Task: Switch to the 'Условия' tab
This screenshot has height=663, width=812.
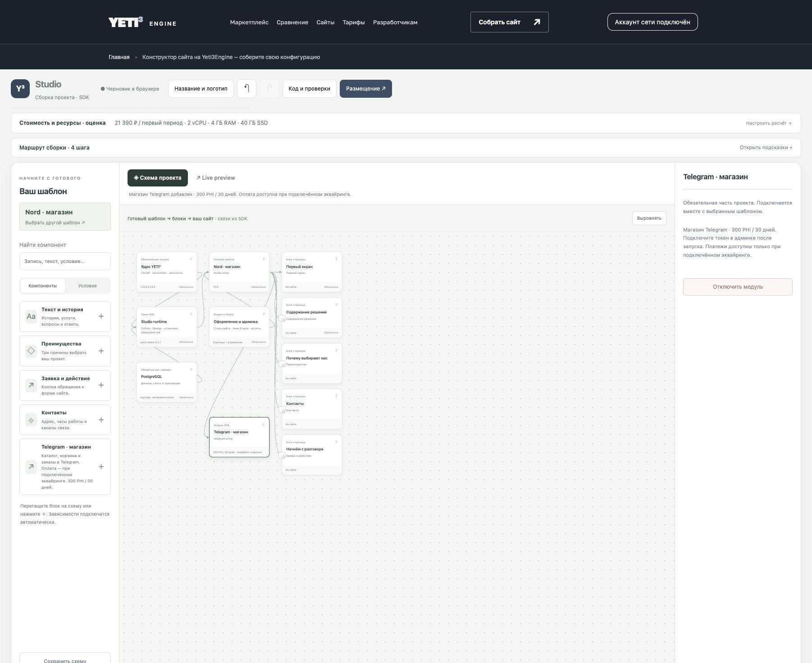Action: pos(87,286)
